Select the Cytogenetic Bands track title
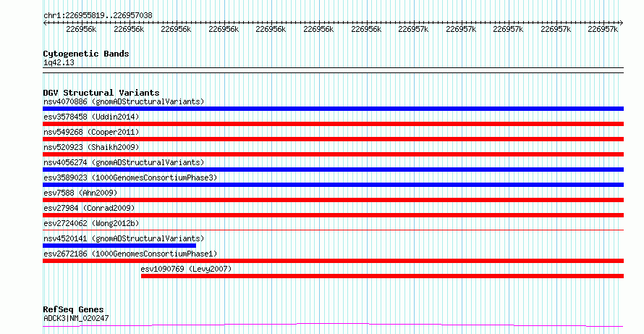The image size is (644, 334). point(86,54)
